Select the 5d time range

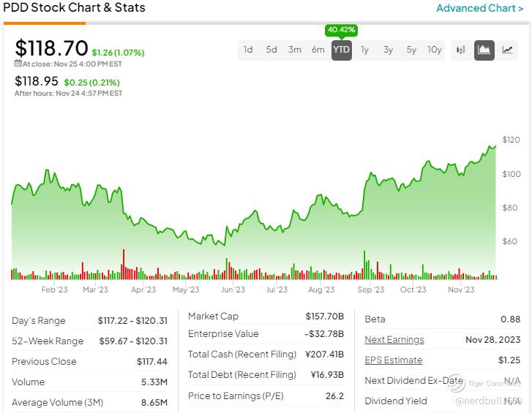271,50
